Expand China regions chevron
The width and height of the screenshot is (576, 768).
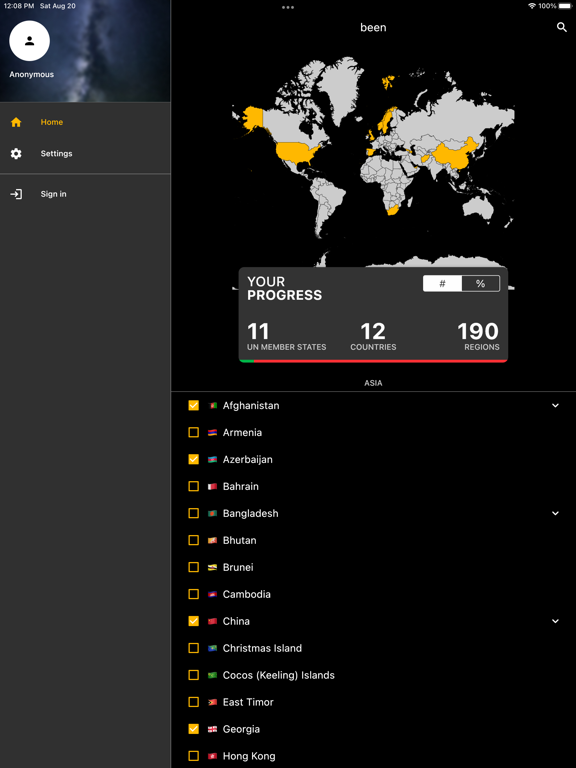point(555,621)
